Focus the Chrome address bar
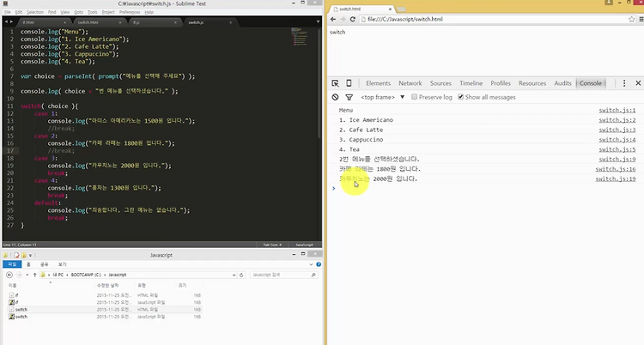The image size is (644, 345). click(493, 19)
